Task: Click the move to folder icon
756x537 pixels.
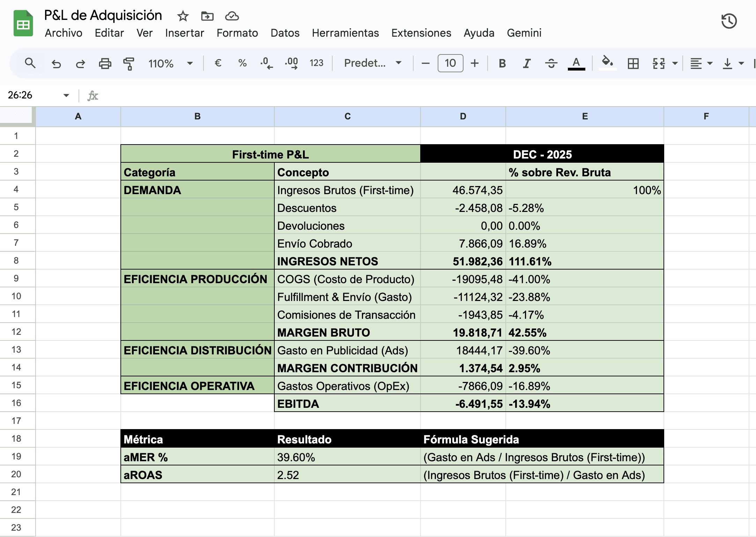Action: 207,16
